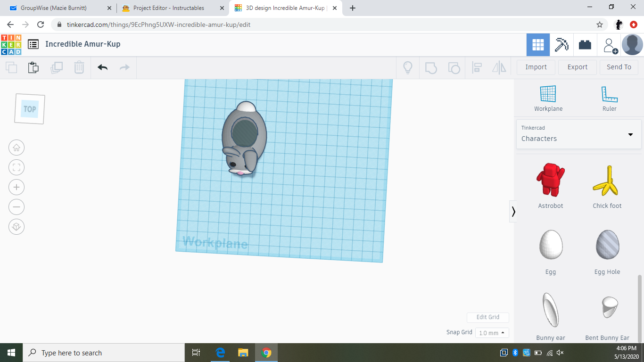Click the Home view button
Viewport: 644px width, 362px height.
17,148
